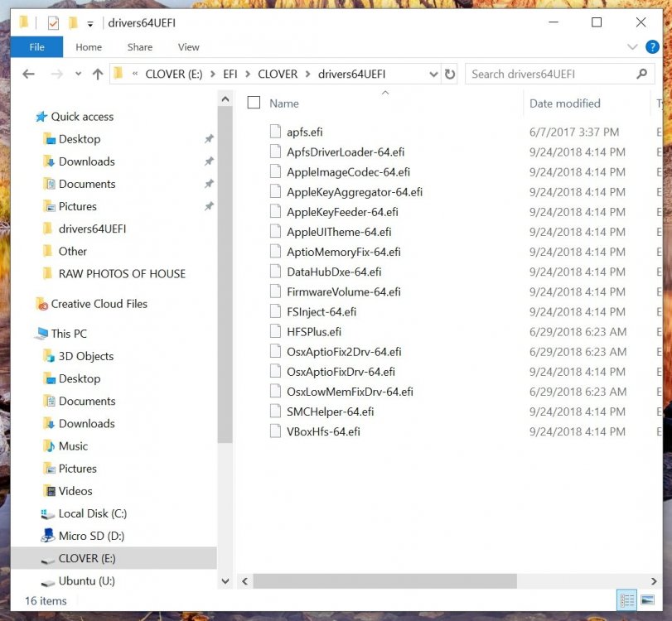Click the AptioMemoryFix-64.efi file icon
The width and height of the screenshot is (672, 621).
[x=275, y=251]
